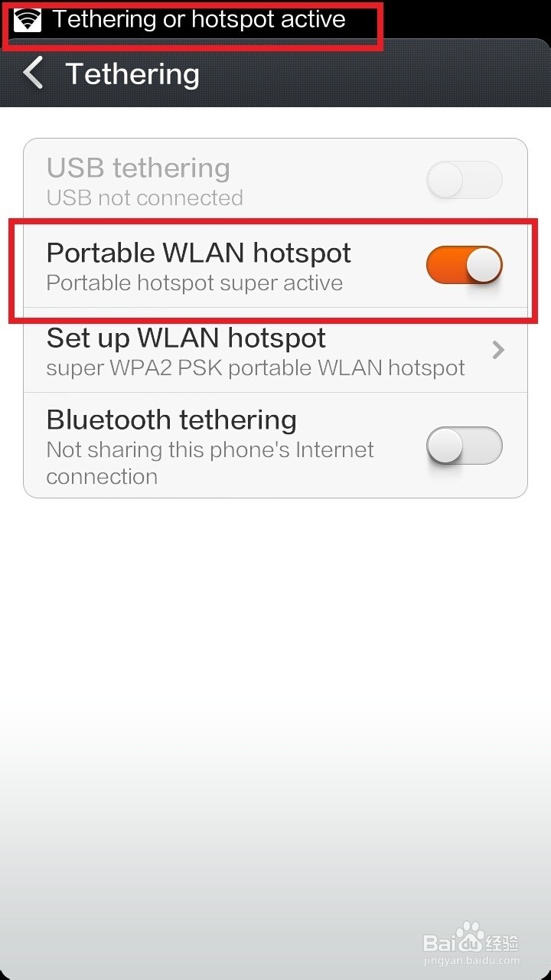This screenshot has width=551, height=980.
Task: Turn off Portable WLAN hotspot switch
Action: point(464,265)
